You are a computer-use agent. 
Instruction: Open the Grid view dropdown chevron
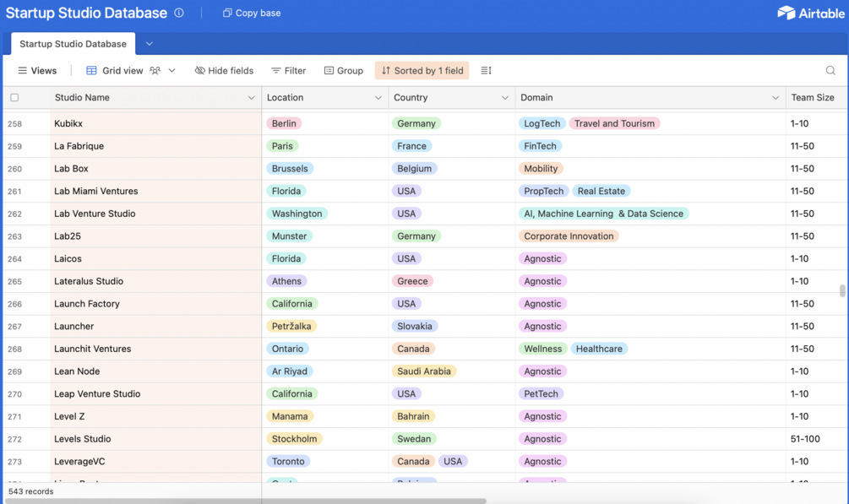click(171, 70)
